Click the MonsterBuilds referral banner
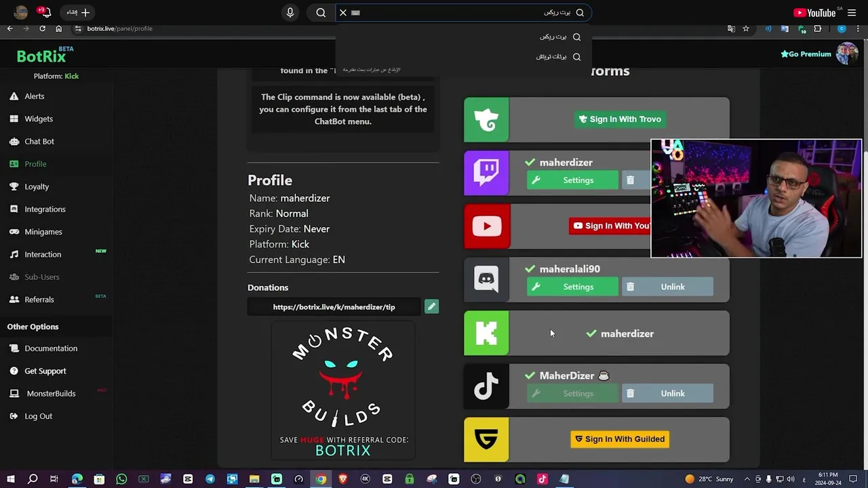The width and height of the screenshot is (868, 488). pos(343,391)
